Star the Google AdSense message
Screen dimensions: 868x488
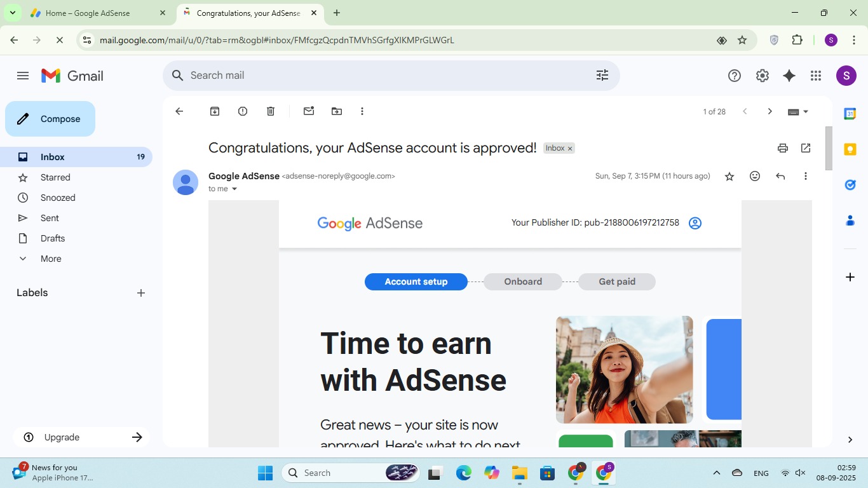(x=729, y=176)
